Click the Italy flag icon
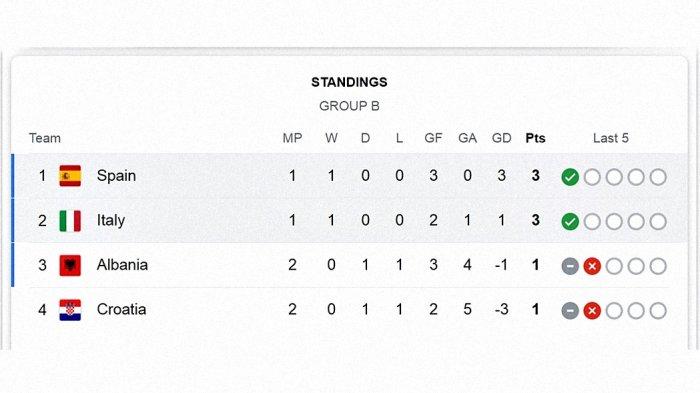 point(70,221)
